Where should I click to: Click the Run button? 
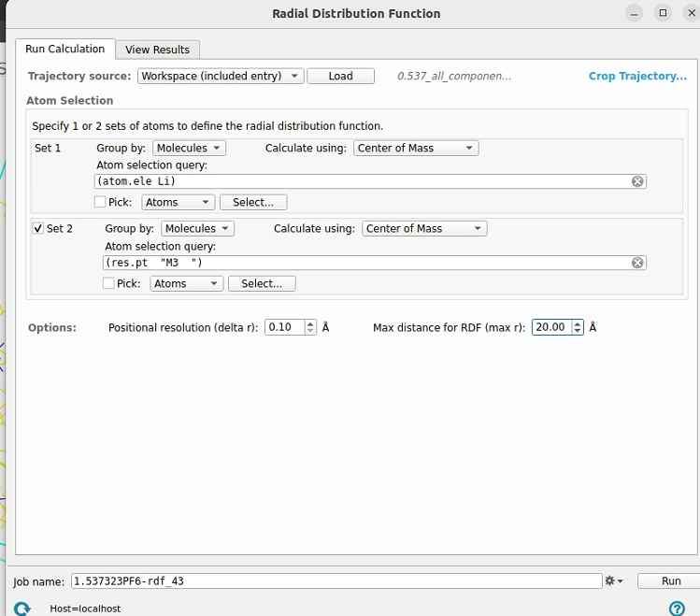click(x=670, y=580)
